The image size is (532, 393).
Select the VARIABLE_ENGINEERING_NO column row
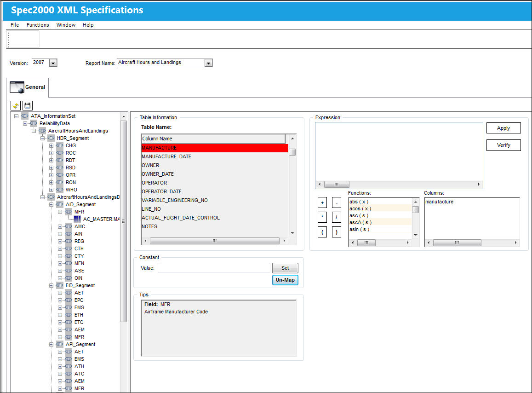(215, 200)
